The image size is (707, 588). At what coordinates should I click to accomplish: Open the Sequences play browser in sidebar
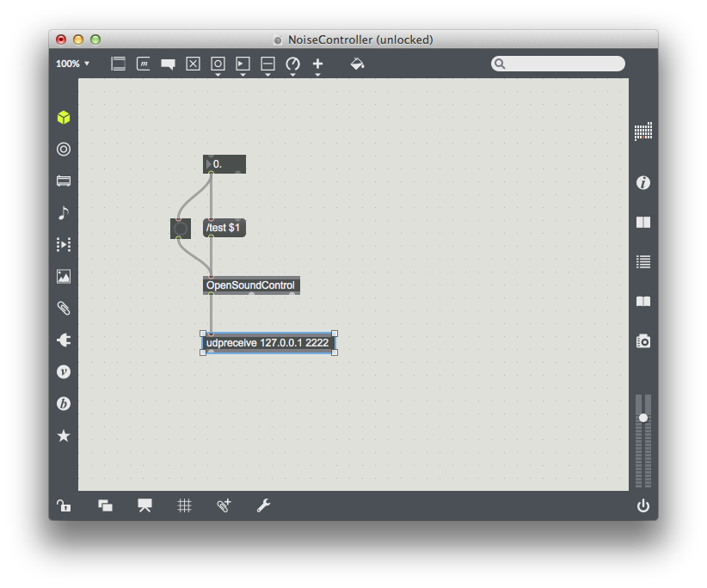tap(64, 245)
